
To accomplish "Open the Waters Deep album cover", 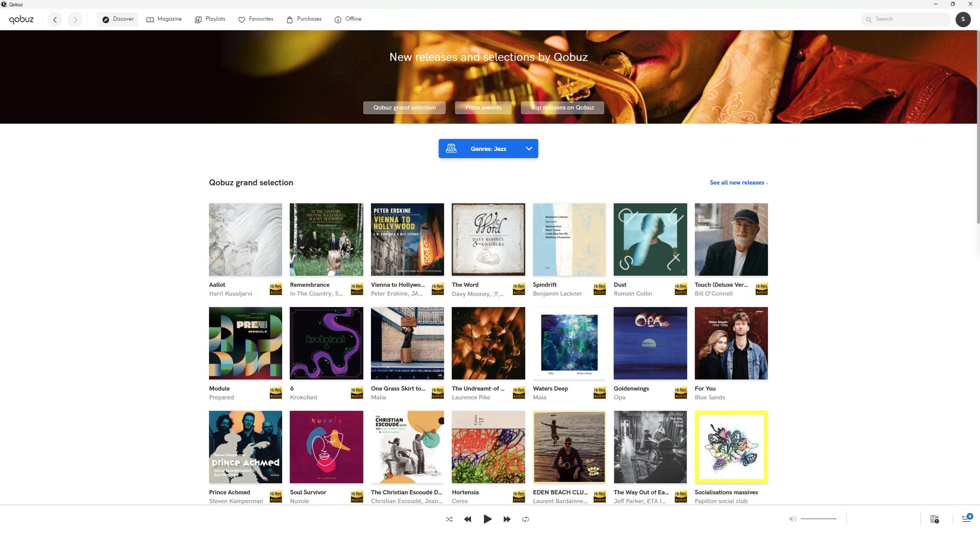I will (569, 343).
